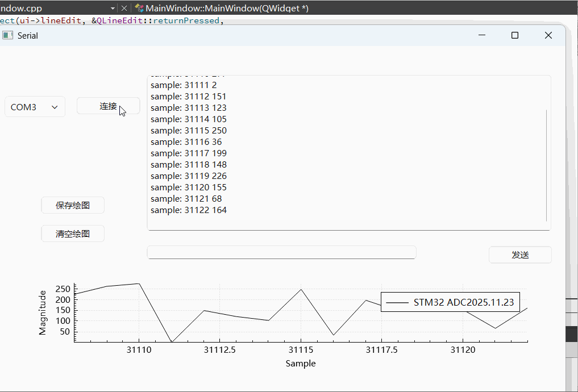This screenshot has width=578, height=392.
Task: Open the Qt Creator file dropdown for mainwindow.cpp
Action: click(x=113, y=8)
